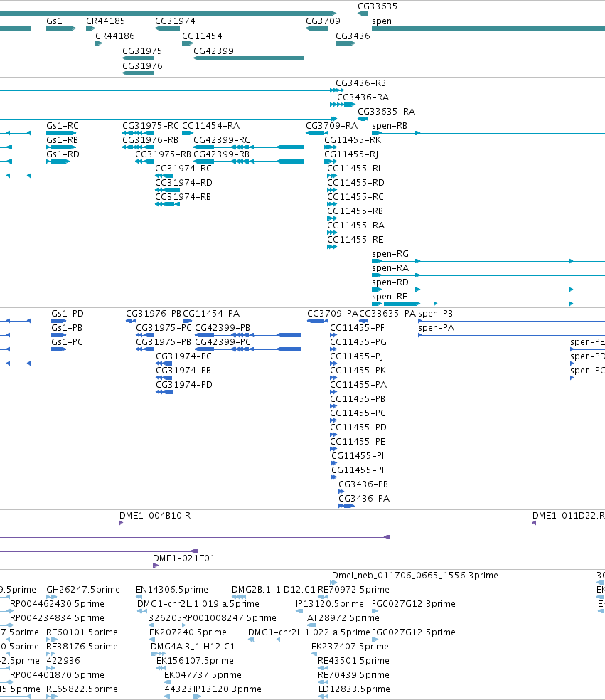Click the GH26247.5prime EST label
605x700 pixels.
[x=83, y=590]
